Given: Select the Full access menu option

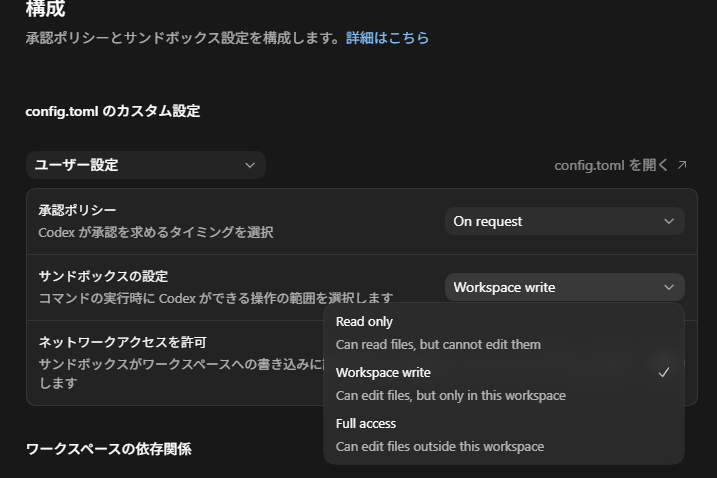Looking at the screenshot, I should click(x=503, y=435).
